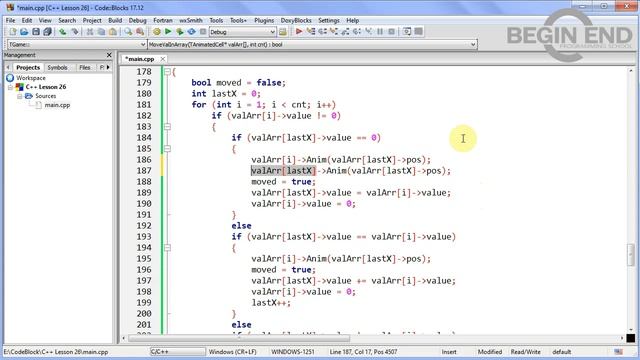Open the Debug build target dropdown
Screen dimensions: 640x360
pos(272,32)
